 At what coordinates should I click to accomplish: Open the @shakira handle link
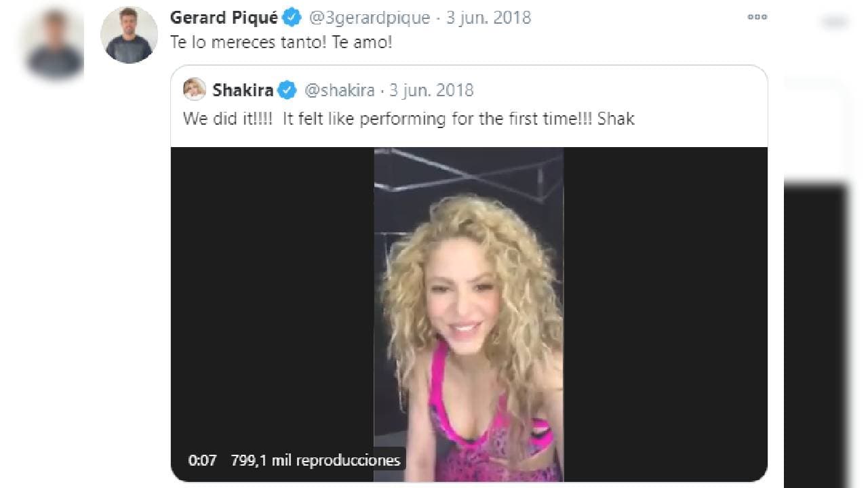point(340,90)
